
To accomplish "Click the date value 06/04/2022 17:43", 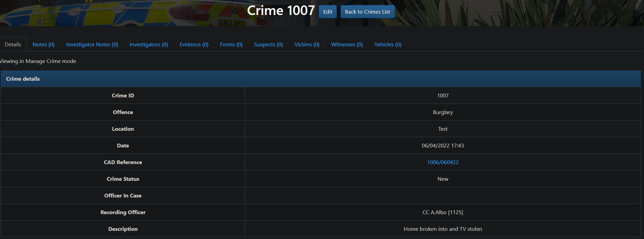I will pyautogui.click(x=443, y=146).
